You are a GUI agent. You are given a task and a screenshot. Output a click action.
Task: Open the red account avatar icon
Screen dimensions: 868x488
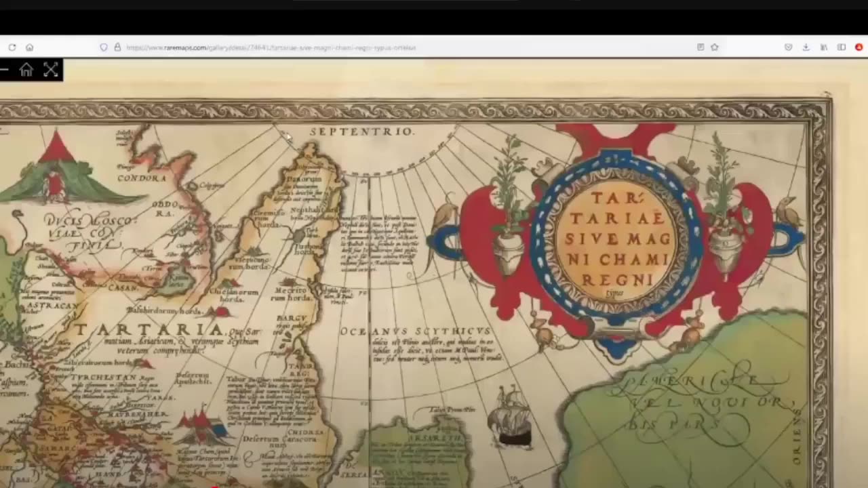pos(859,47)
